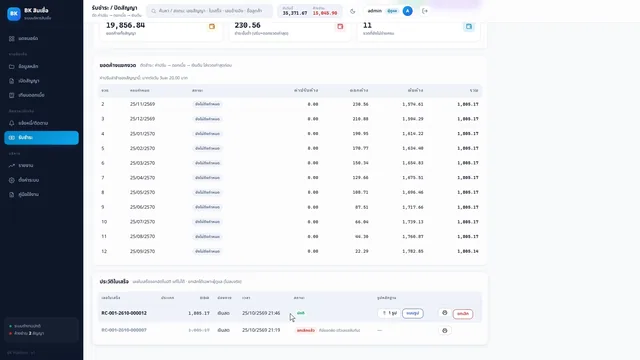Image resolution: width=640 pixels, height=360 pixels.
Task: Click the 22.29 interest in installment 12
Action: [x=362, y=251]
